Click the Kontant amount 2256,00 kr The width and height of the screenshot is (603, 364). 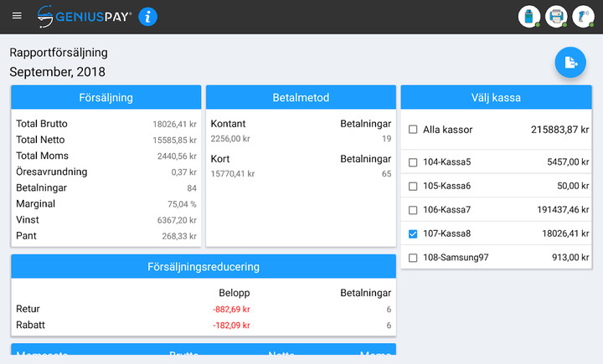(230, 139)
